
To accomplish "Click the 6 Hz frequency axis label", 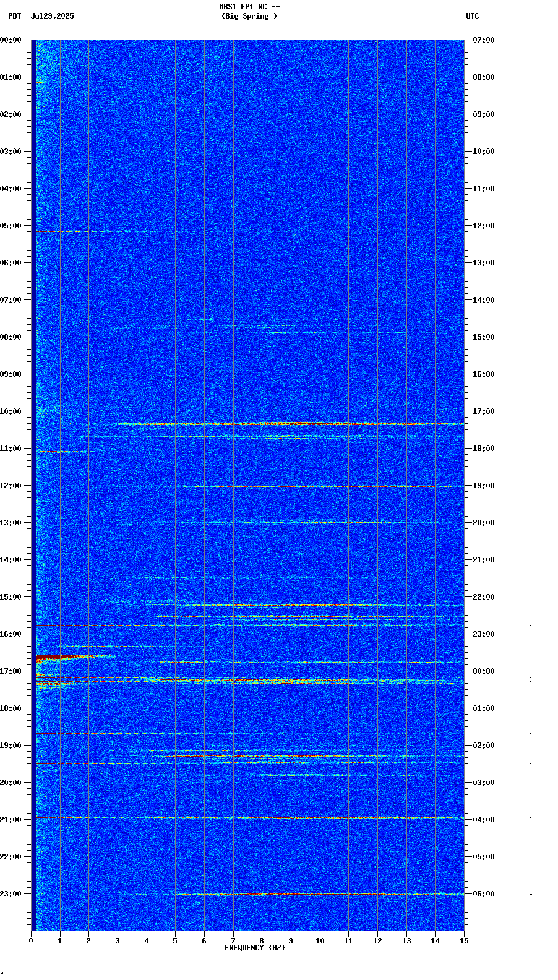I will pos(204,941).
